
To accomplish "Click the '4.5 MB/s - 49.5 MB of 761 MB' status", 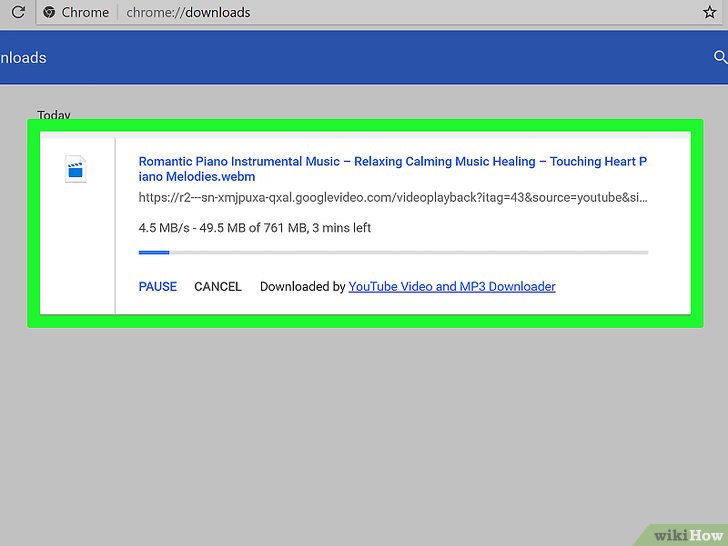I will point(254,228).
